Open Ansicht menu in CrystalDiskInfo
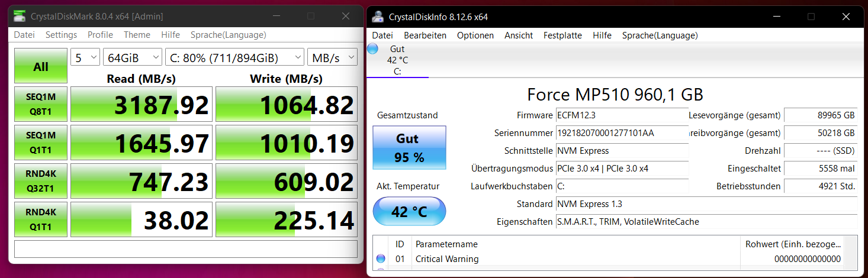868x278 pixels. point(519,35)
